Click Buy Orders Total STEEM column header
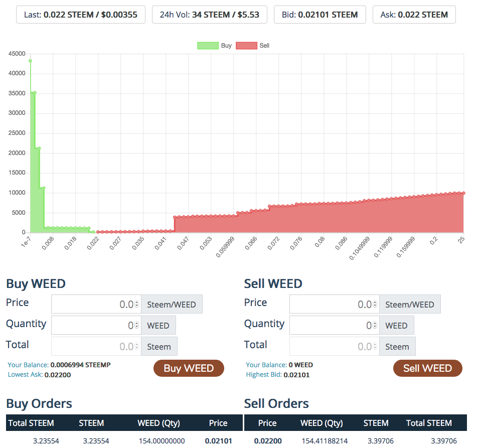 pos(31,423)
